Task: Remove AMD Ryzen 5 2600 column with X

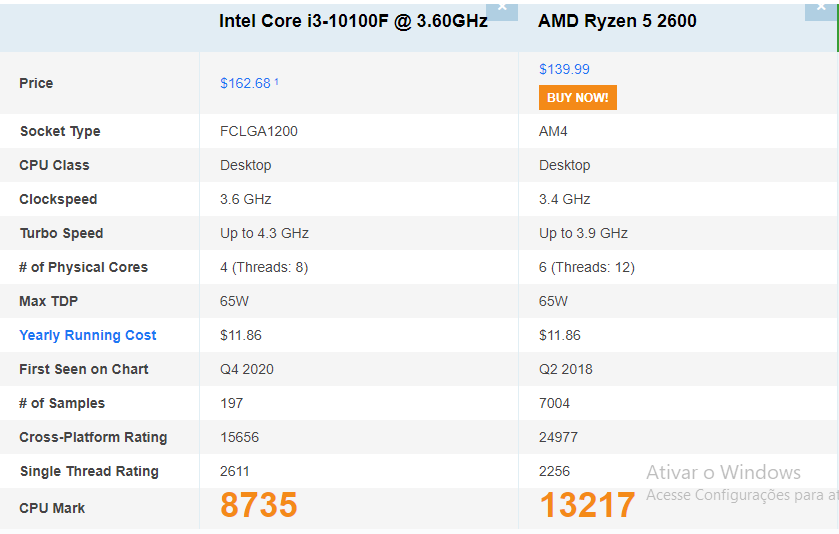Action: pos(821,12)
